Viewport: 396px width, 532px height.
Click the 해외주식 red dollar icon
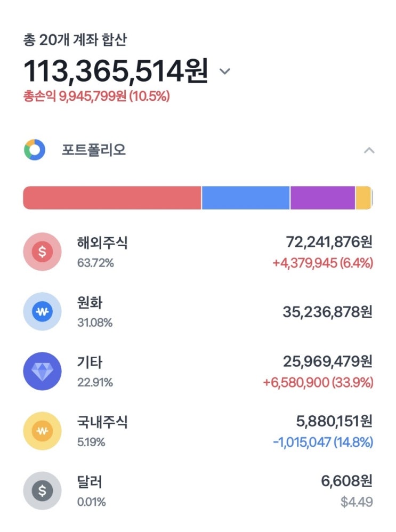click(x=43, y=252)
